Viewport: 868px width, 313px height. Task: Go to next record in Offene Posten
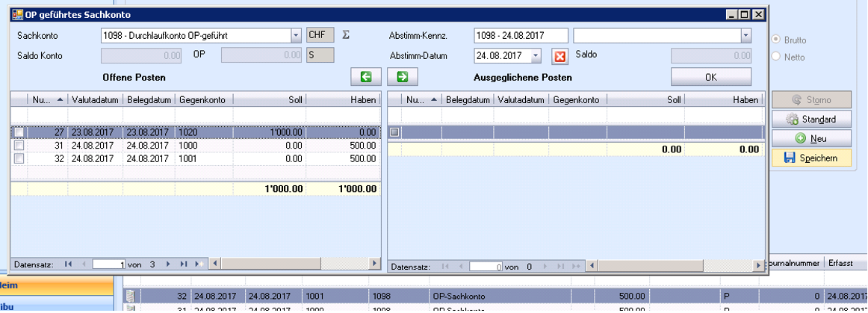click(168, 264)
